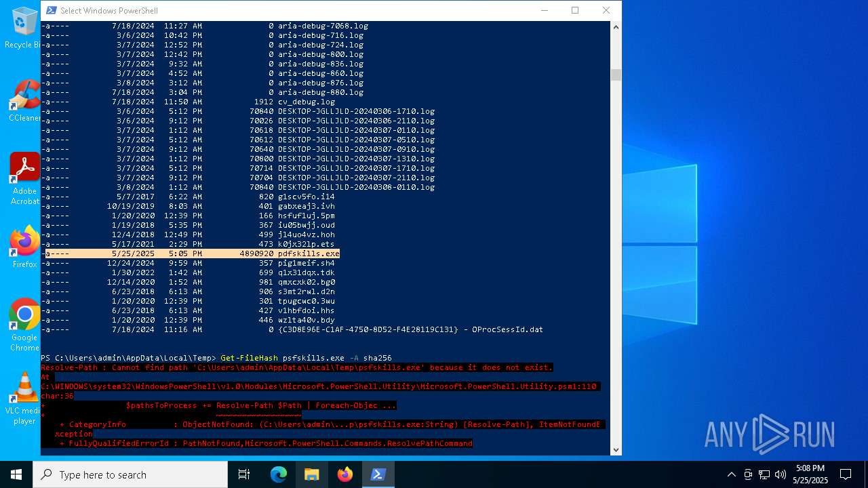Click the PowerShell icon in the title bar
The width and height of the screenshot is (868, 488).
[x=52, y=10]
